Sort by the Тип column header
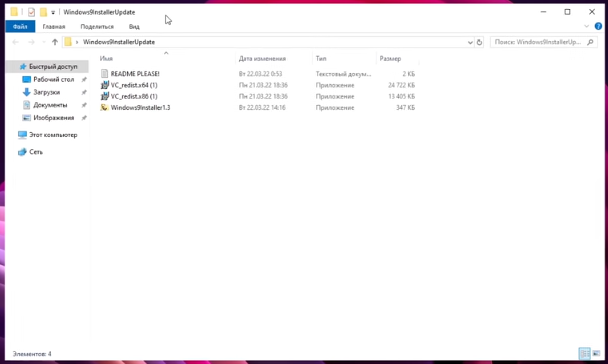608x364 pixels. [321, 59]
